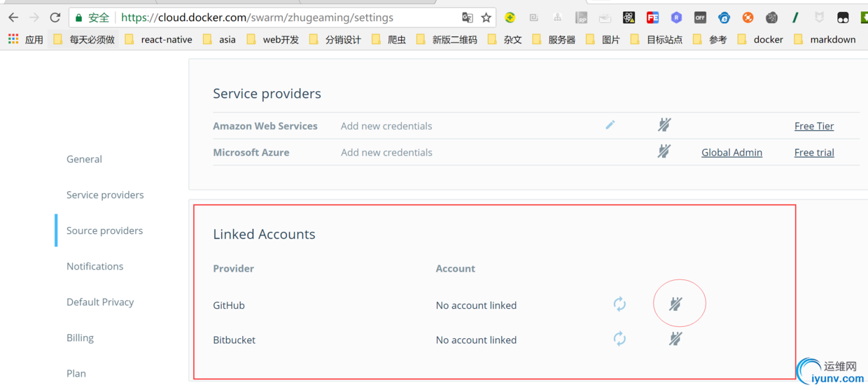
Task: Open the 新版二维码 bookmark folder
Action: coord(447,39)
